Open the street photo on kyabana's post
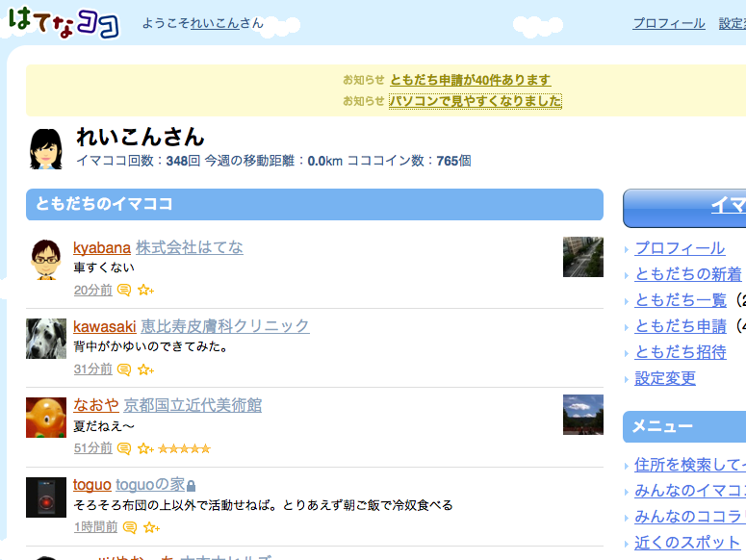Viewport: 746px width, 560px height. [582, 257]
